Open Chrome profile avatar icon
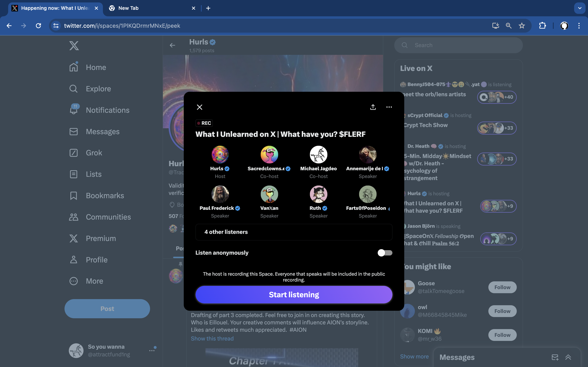 click(564, 26)
